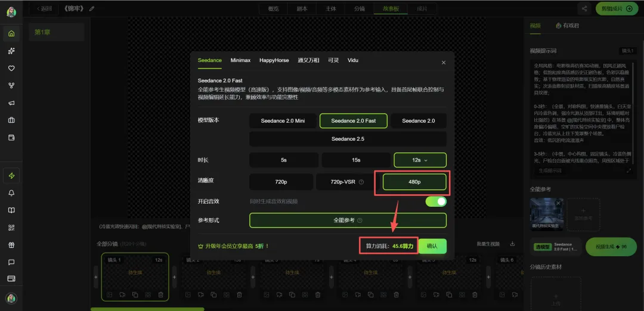Click the chat feedback sidebar icon
644x311 pixels.
pos(11,262)
